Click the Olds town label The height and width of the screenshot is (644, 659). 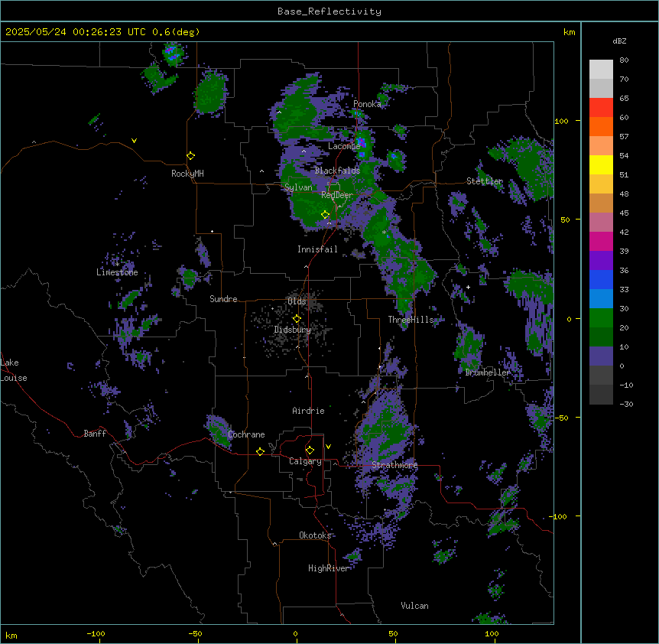point(297,301)
